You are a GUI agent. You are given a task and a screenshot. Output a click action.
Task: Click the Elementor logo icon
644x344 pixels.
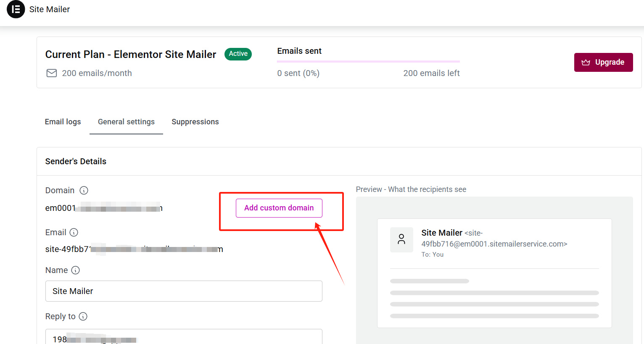tap(16, 9)
